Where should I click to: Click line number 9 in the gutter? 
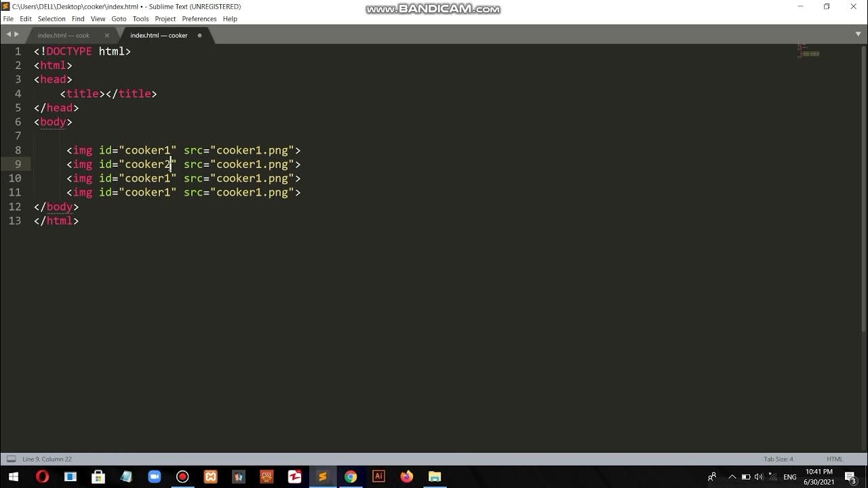click(x=18, y=164)
